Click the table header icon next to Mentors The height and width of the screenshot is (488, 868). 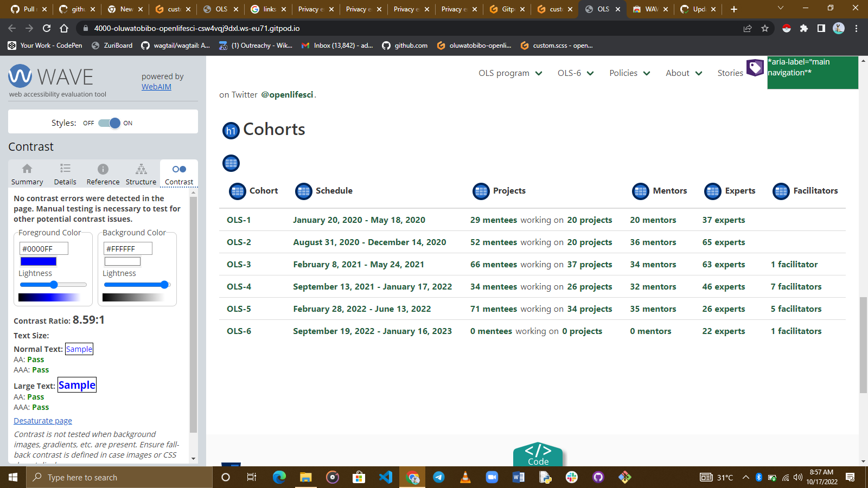click(641, 191)
